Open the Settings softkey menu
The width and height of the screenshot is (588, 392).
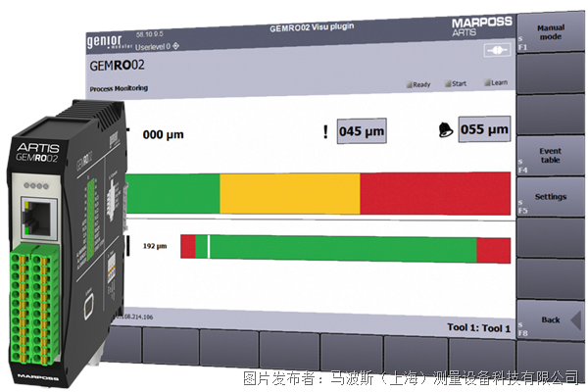click(x=550, y=197)
